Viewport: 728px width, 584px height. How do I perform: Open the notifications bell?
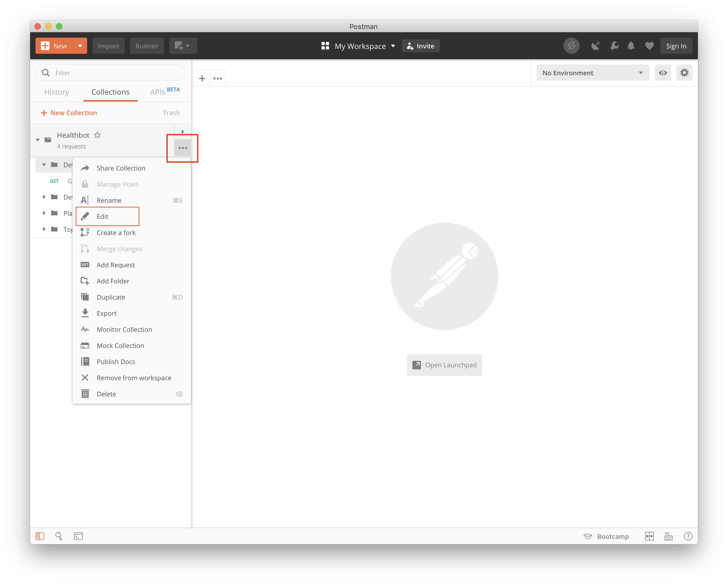coord(631,46)
